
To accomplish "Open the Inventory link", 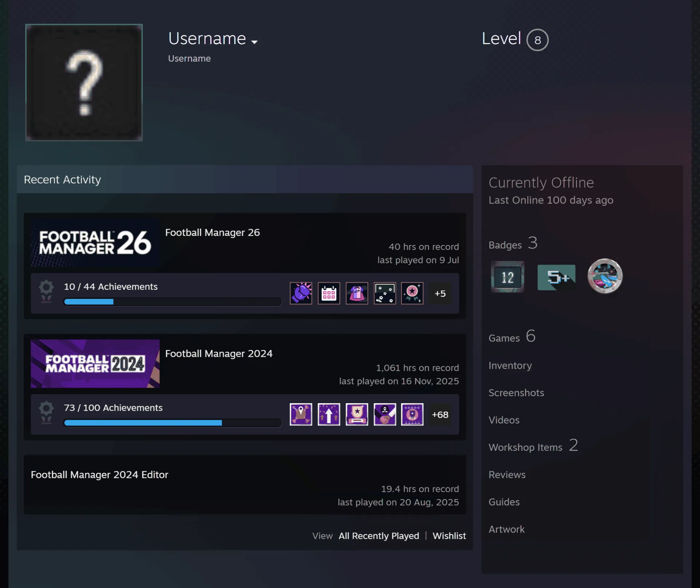I will (510, 365).
